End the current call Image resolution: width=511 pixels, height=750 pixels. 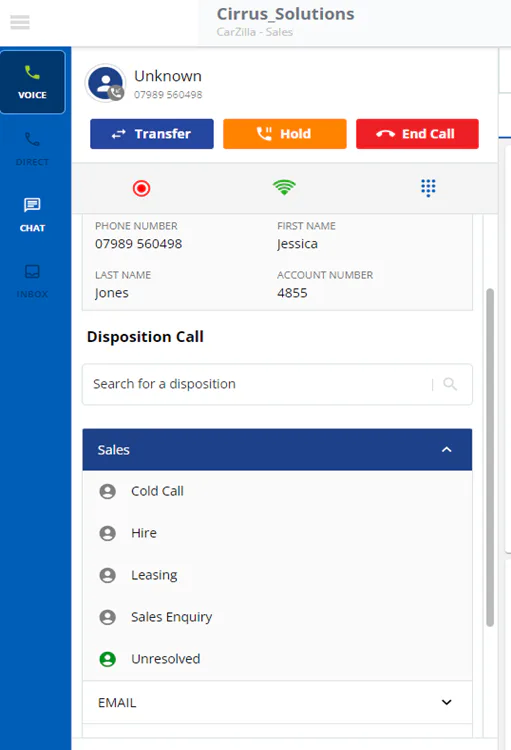(x=417, y=134)
